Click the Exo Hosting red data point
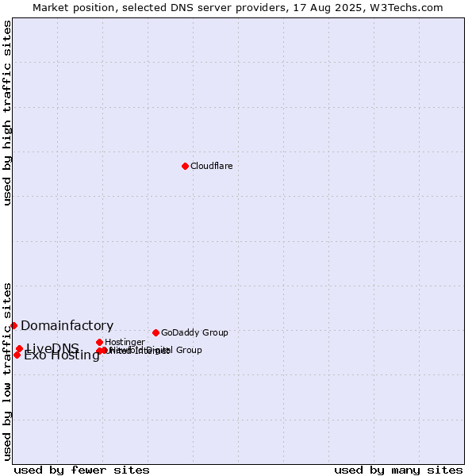The image size is (476, 476). click(x=17, y=355)
